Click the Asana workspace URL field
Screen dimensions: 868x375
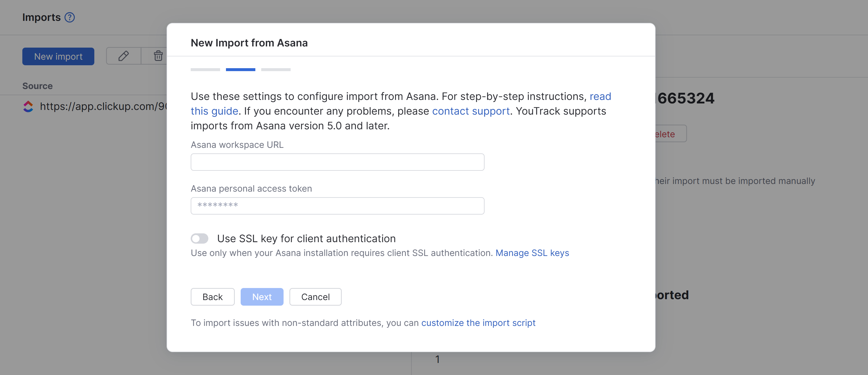pyautogui.click(x=337, y=162)
